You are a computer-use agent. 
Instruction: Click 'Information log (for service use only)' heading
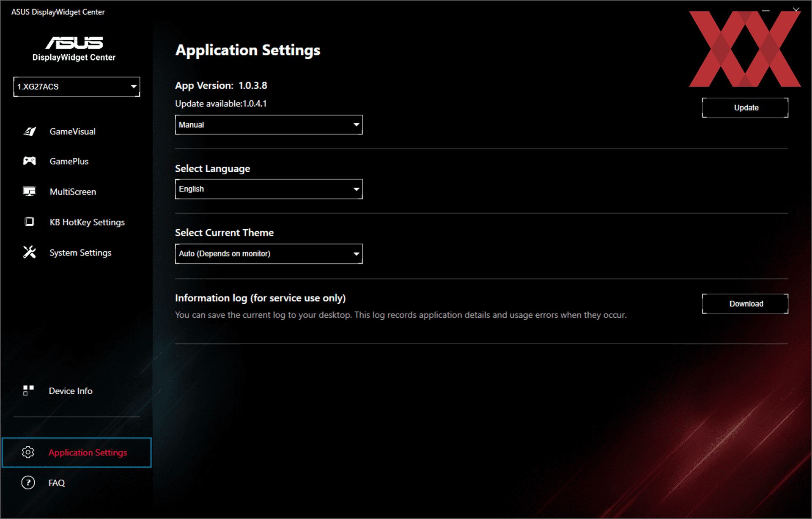(x=261, y=298)
